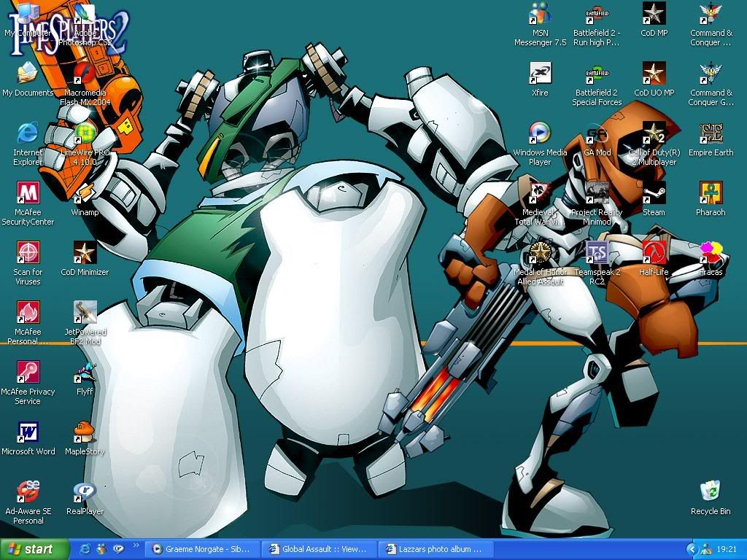The image size is (747, 560).
Task: Launch the MapleStory shortcut
Action: click(85, 434)
